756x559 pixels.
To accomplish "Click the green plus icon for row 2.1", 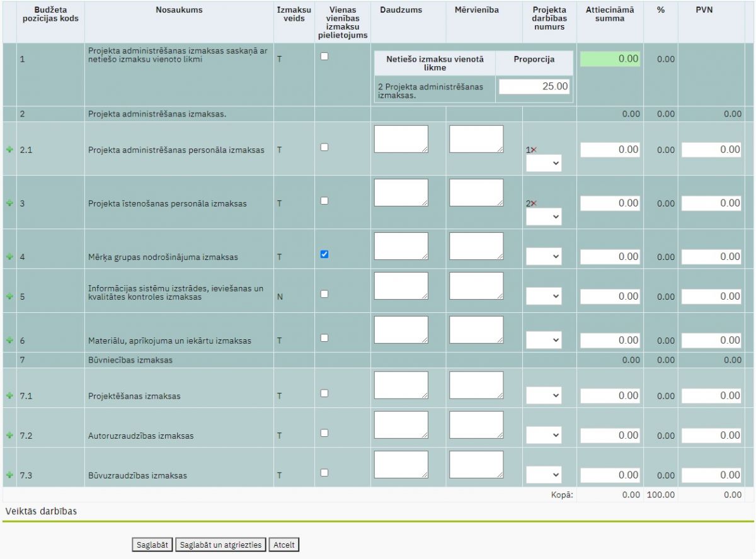I will click(9, 150).
